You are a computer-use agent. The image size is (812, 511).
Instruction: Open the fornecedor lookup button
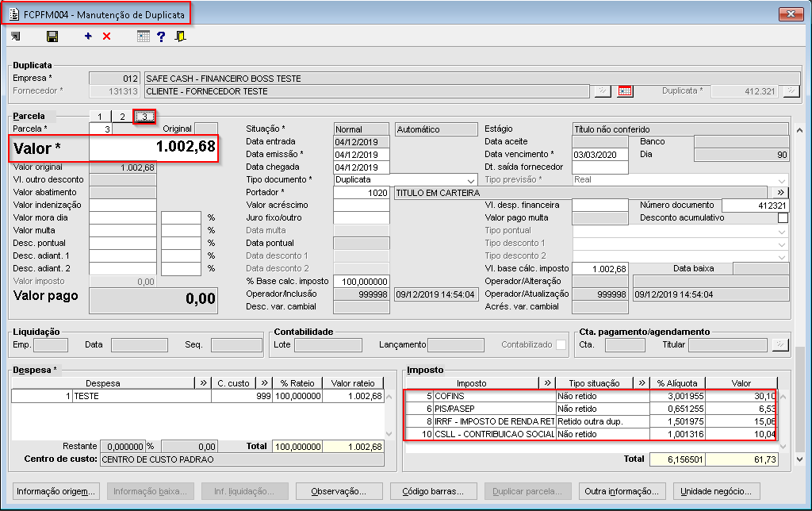point(603,91)
